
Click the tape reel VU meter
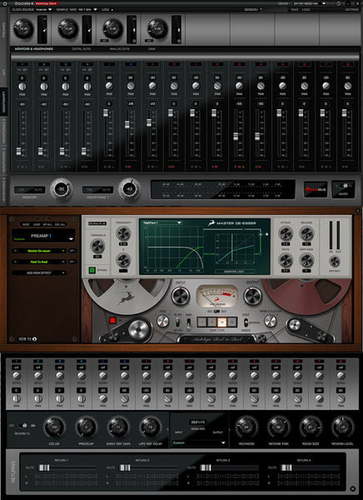click(x=217, y=296)
